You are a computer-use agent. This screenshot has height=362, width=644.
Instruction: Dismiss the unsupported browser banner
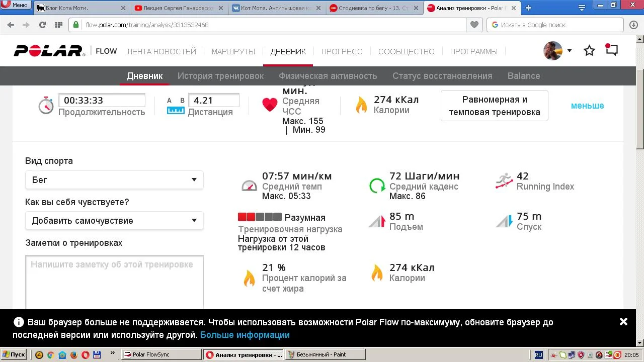pyautogui.click(x=623, y=322)
